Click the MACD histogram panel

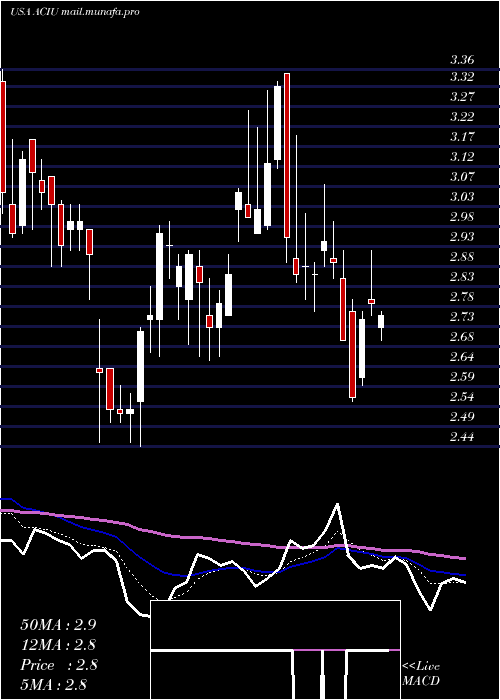275,650
